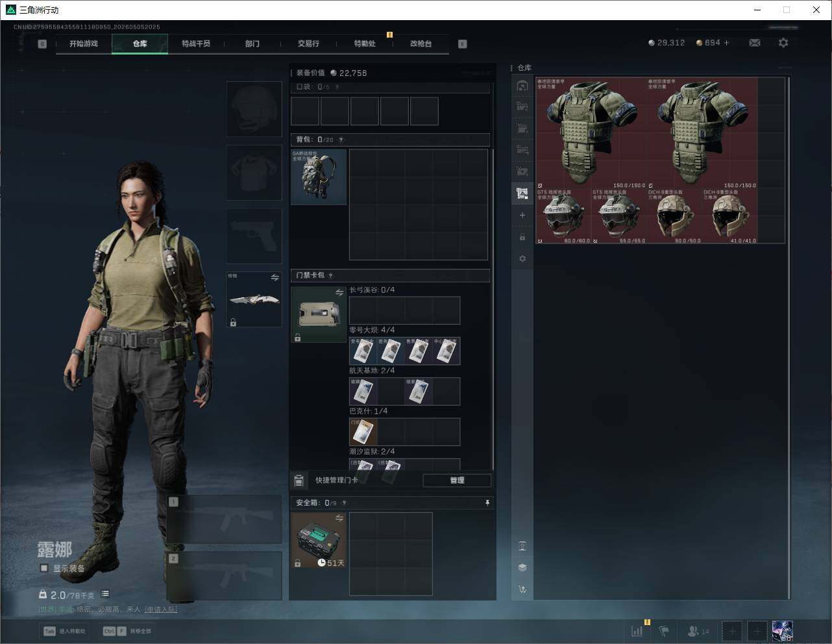The height and width of the screenshot is (644, 832).
Task: Select the empty body armor slot
Action: [254, 173]
